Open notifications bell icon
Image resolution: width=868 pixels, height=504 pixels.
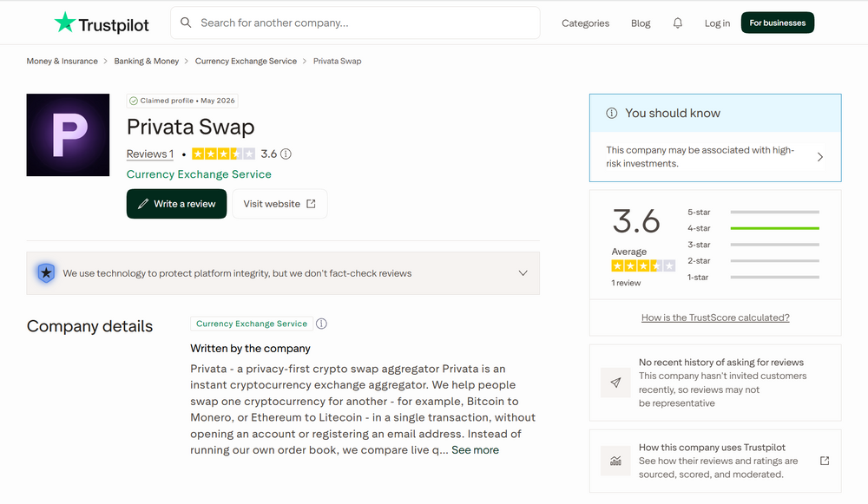tap(678, 23)
